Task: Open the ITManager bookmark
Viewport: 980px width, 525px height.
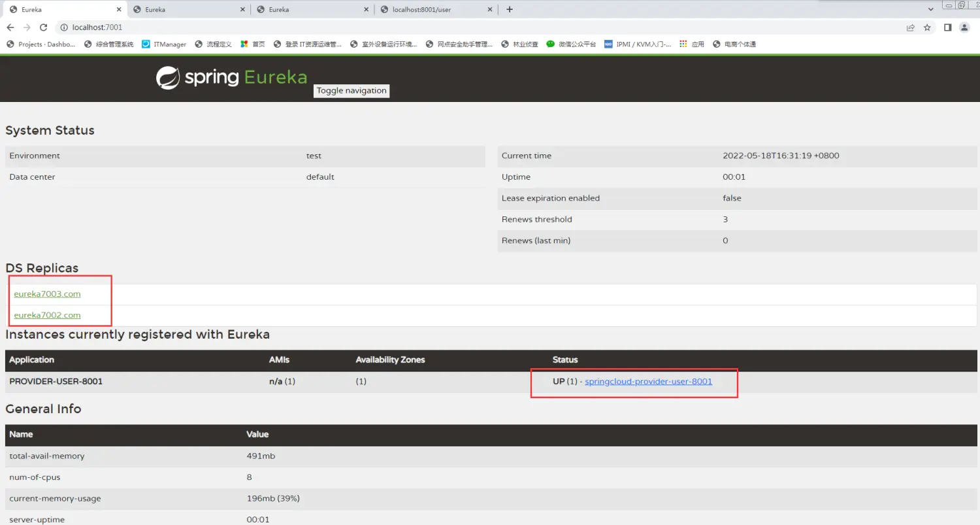Action: click(x=164, y=44)
